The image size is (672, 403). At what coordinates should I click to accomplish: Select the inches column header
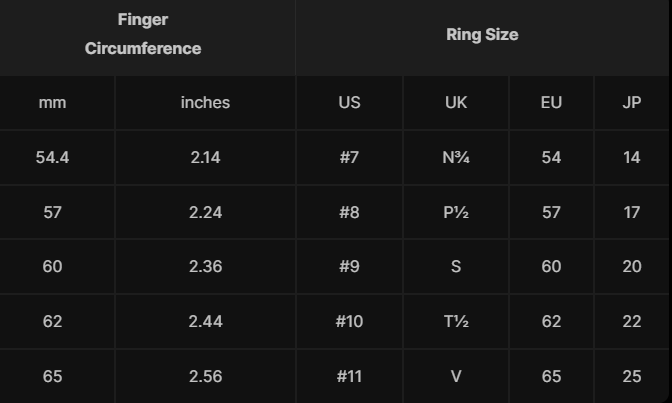click(x=205, y=102)
